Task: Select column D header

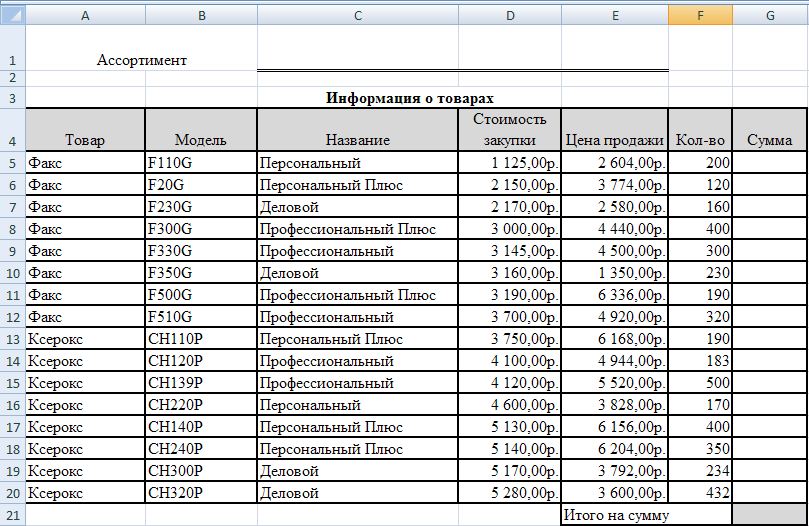Action: (x=510, y=15)
